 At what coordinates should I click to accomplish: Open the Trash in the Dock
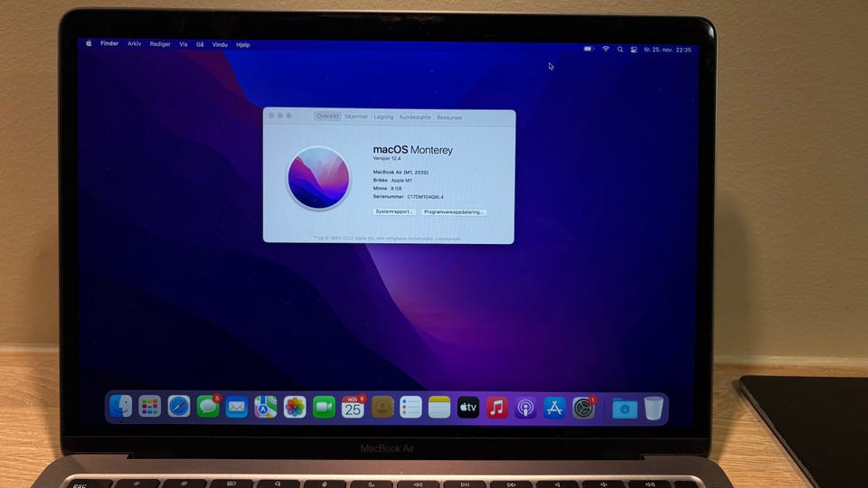(x=654, y=408)
